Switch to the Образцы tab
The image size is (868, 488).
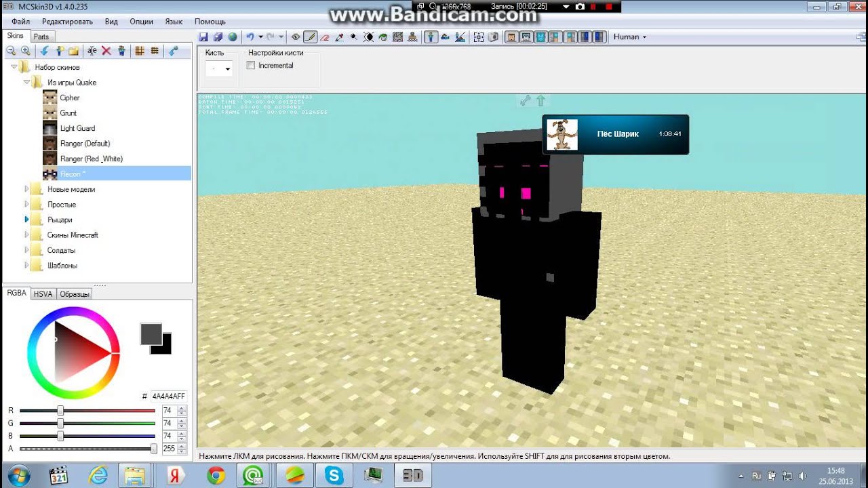tap(75, 294)
